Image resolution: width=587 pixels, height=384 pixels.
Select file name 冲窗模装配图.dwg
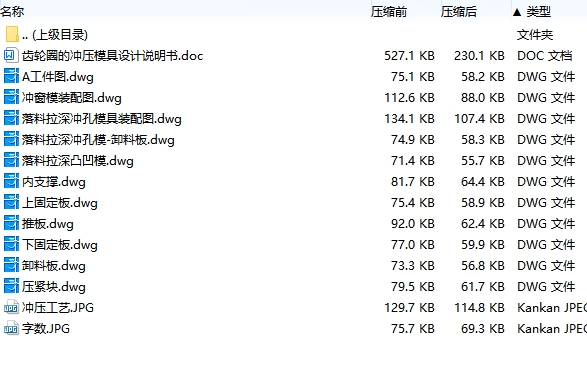click(x=72, y=98)
